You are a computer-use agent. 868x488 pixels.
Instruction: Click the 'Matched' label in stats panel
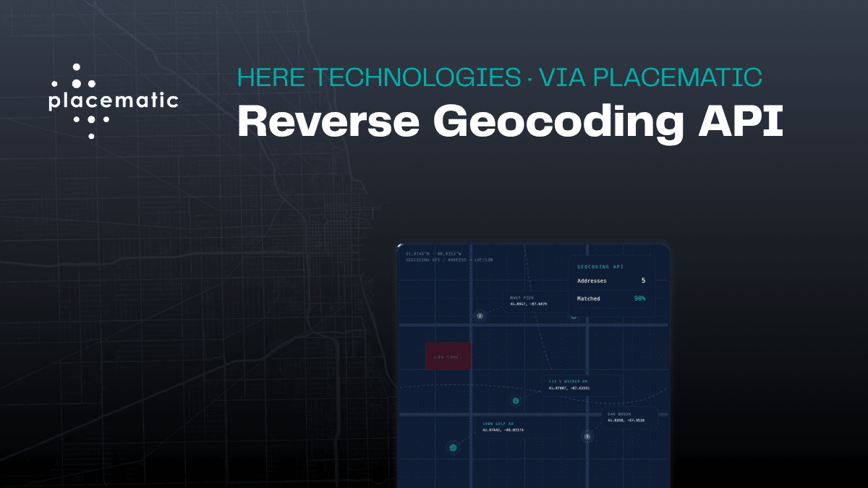pyautogui.click(x=589, y=298)
